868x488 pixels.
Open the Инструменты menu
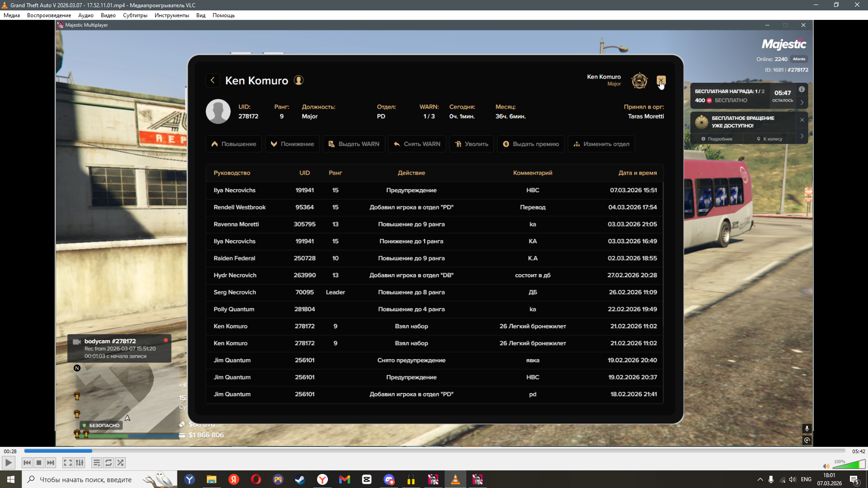tap(171, 15)
